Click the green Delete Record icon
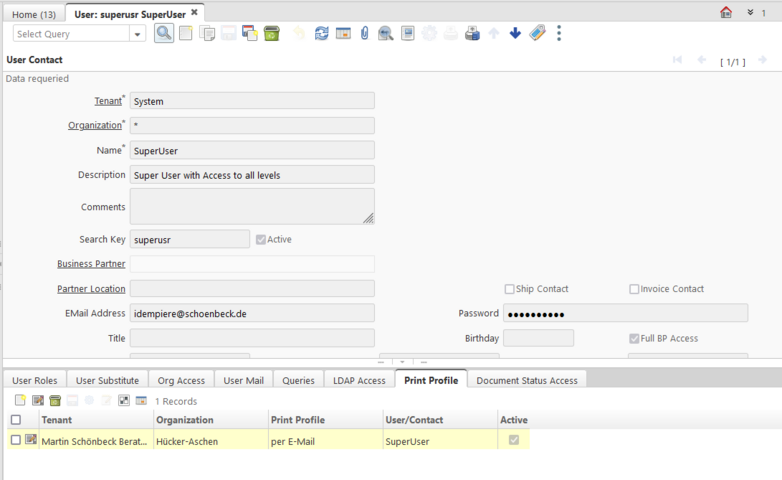782x480 pixels. coord(272,33)
